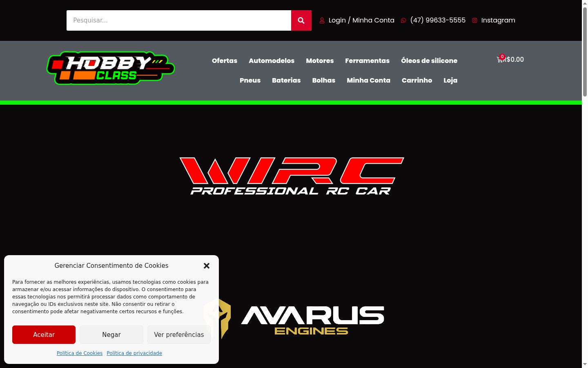Open the Instagram text link
This screenshot has height=368, width=588.
point(498,20)
